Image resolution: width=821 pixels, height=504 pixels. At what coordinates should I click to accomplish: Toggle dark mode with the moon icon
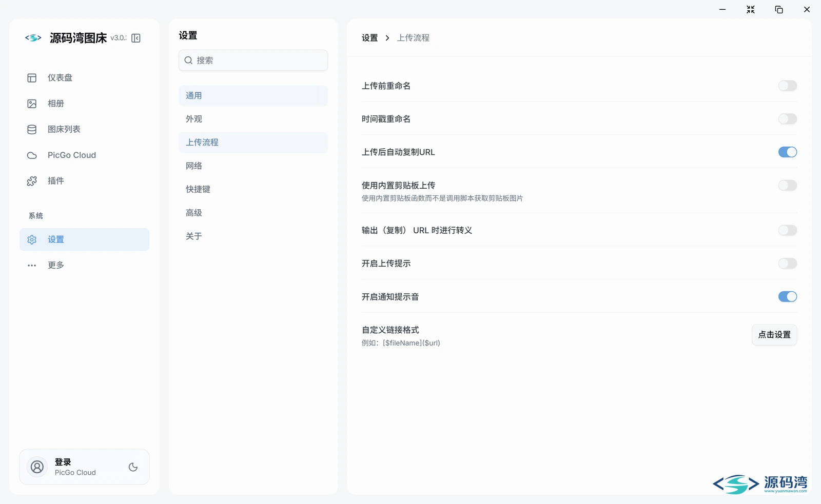133,467
